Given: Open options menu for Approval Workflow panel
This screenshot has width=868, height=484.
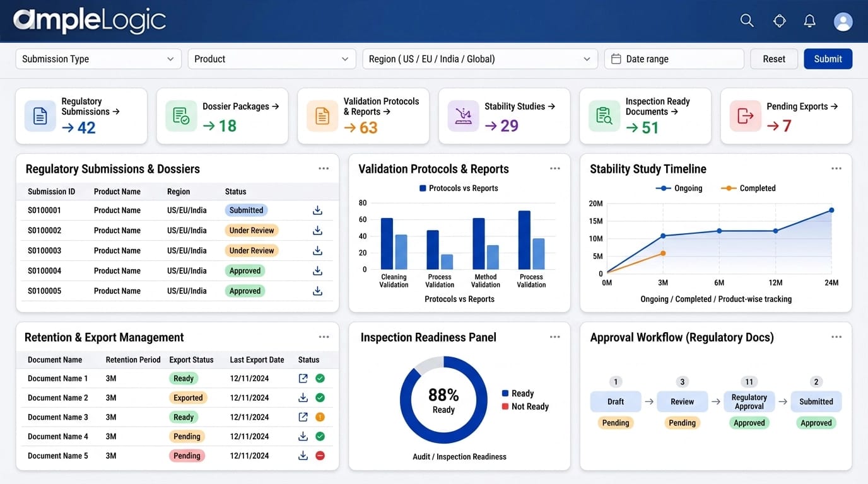Looking at the screenshot, I should pos(836,337).
